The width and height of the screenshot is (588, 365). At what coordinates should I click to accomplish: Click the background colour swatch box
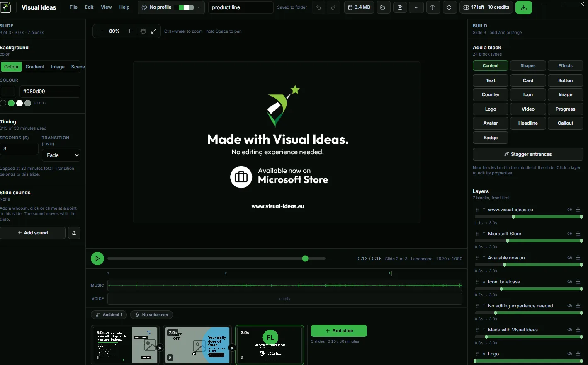8,92
